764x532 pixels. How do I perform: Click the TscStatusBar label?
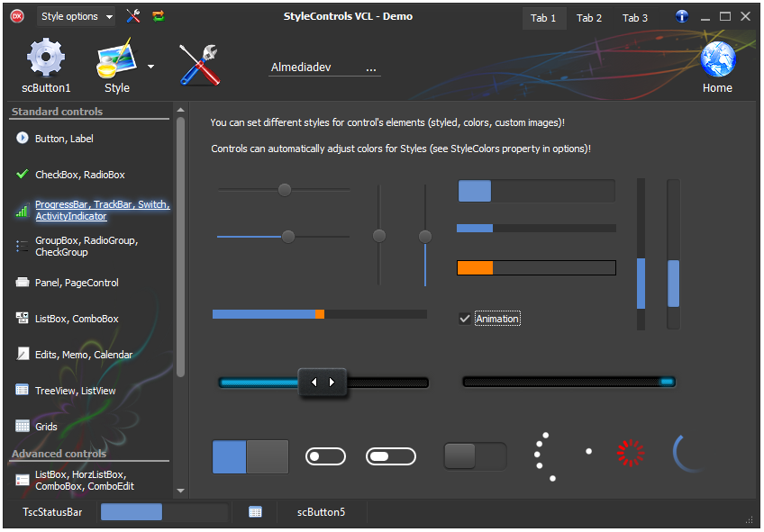point(52,512)
